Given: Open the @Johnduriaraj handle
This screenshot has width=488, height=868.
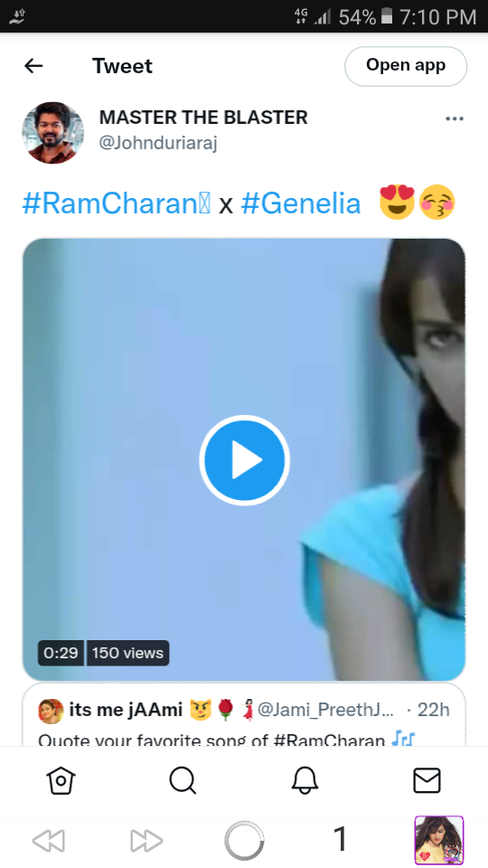Looking at the screenshot, I should (x=158, y=144).
